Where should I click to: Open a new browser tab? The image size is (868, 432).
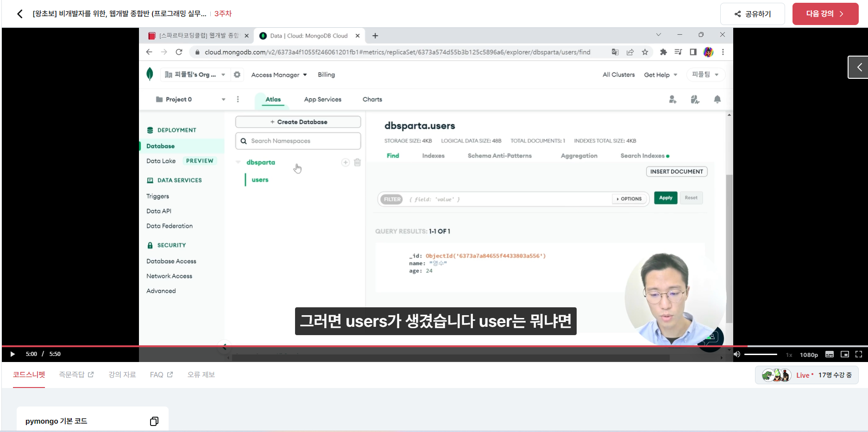coord(375,36)
